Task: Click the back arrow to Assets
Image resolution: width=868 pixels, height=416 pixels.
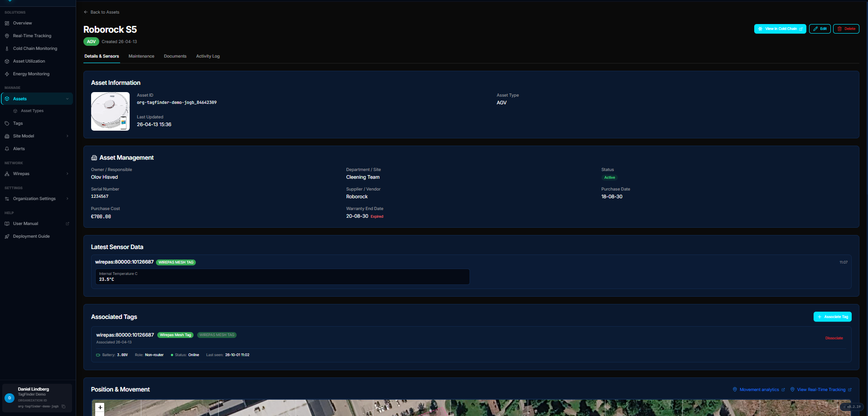Action: click(86, 12)
